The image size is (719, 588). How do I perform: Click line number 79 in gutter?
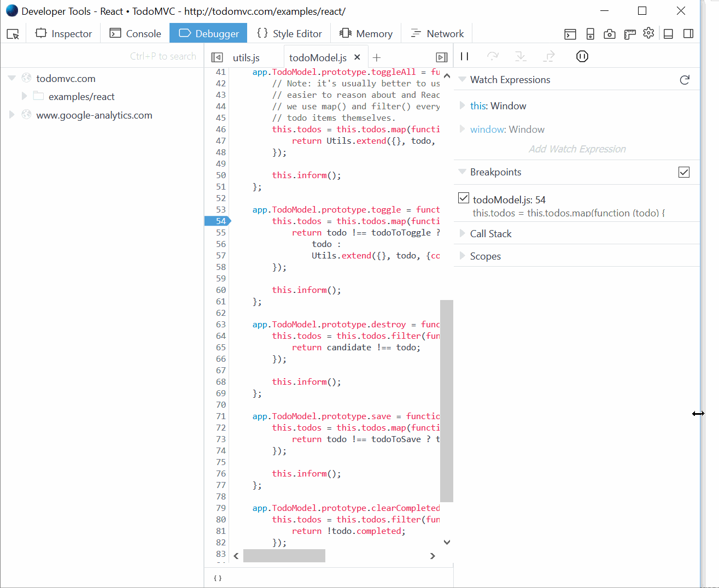pyautogui.click(x=221, y=508)
